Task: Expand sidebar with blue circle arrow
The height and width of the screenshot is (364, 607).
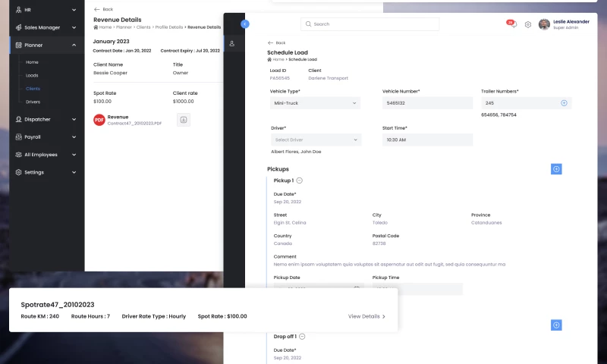Action: [244, 24]
